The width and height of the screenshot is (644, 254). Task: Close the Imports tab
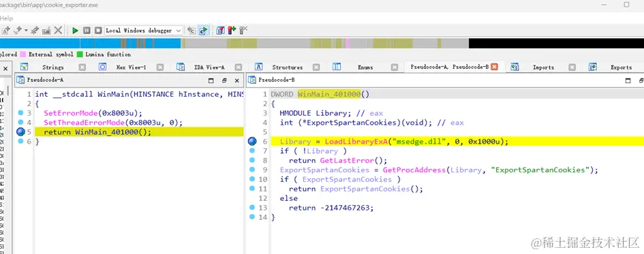(x=572, y=67)
